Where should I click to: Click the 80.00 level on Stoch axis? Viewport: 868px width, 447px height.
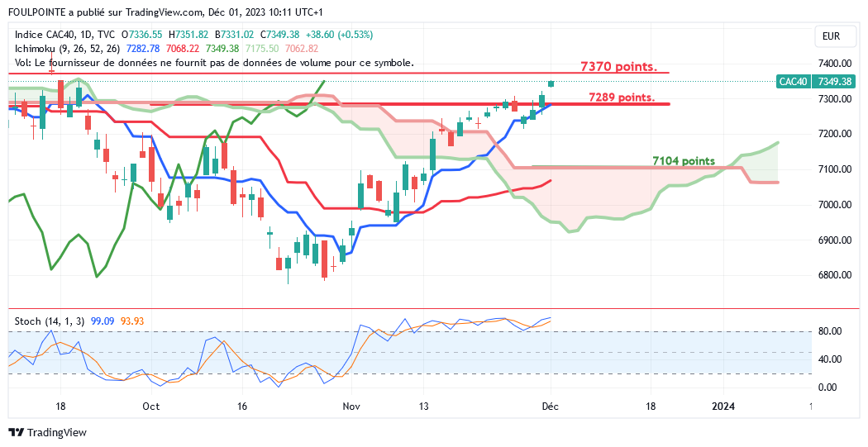point(829,331)
